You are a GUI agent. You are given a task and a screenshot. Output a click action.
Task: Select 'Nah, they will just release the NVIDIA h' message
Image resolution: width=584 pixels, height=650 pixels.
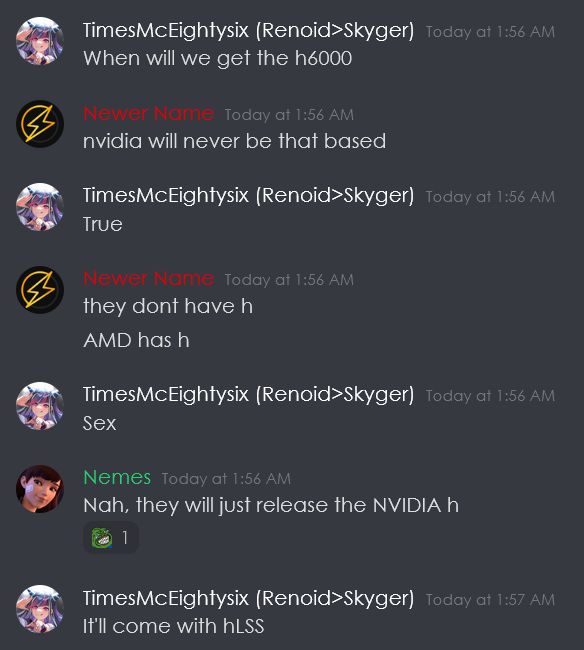[x=271, y=506]
